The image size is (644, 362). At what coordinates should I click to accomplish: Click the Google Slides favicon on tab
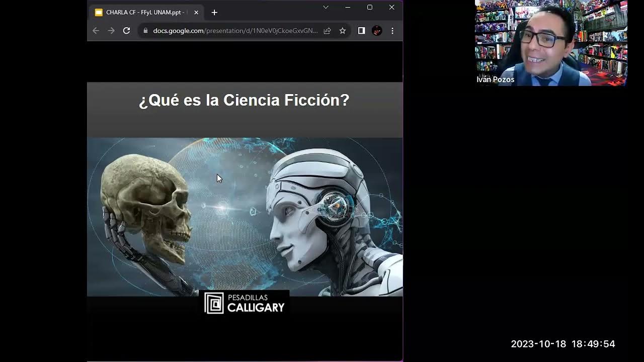(99, 13)
